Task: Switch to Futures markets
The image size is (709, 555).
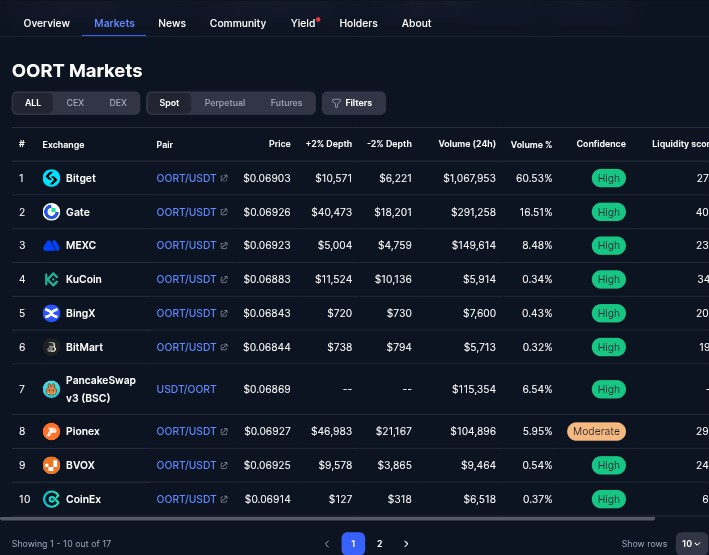Action: [x=286, y=103]
